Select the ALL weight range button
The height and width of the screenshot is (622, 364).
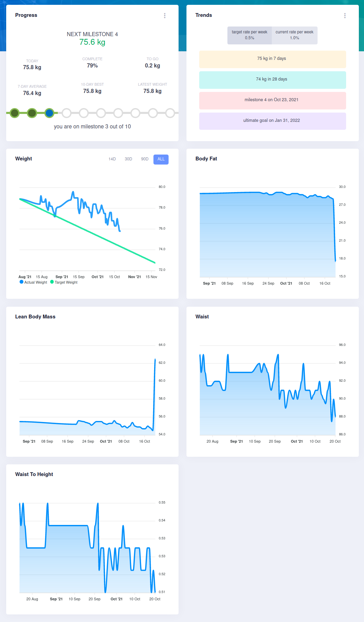point(161,159)
